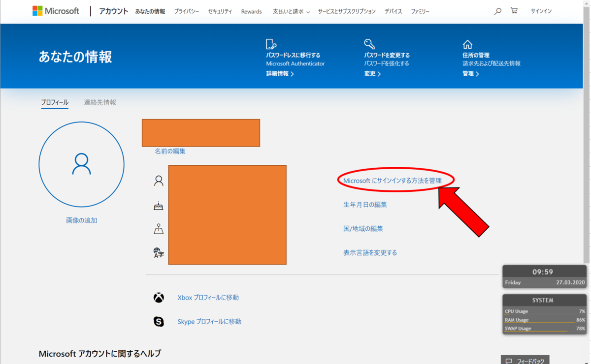The image size is (591, 364).
Task: Click the パスワードレスに移行する heading
Action: point(293,55)
